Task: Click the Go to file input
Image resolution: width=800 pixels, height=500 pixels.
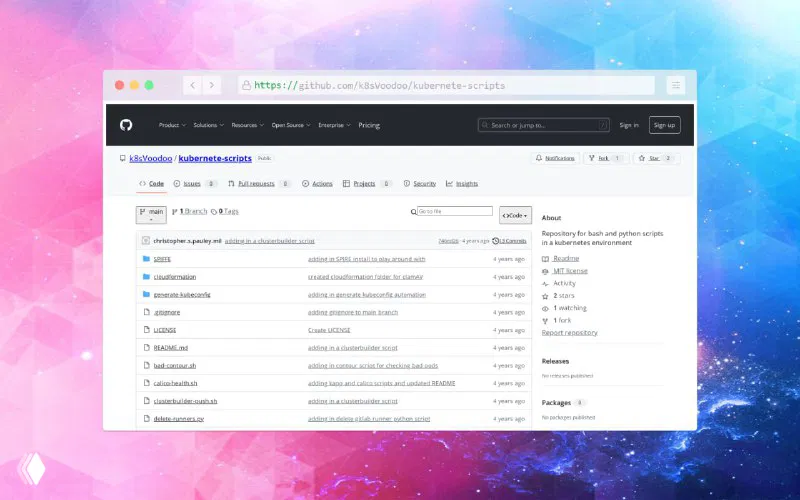Action: click(455, 211)
